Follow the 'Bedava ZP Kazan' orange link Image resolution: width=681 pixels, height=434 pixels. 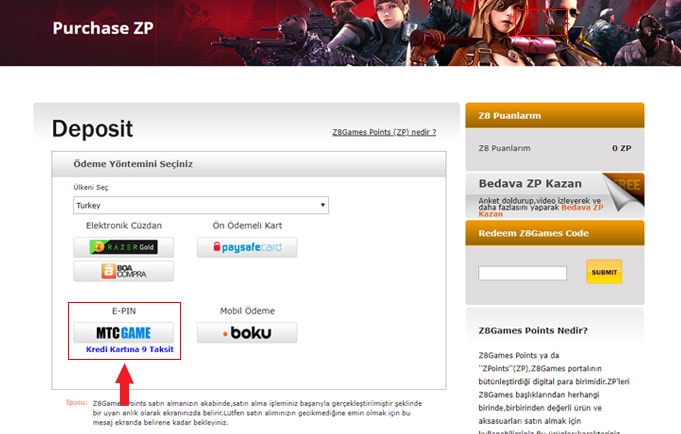583,208
